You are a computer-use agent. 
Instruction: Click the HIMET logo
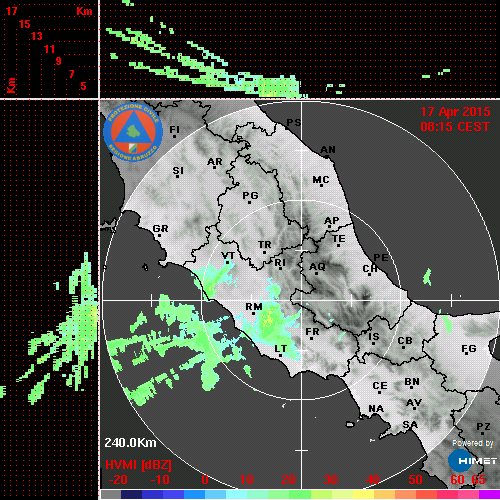tap(472, 461)
